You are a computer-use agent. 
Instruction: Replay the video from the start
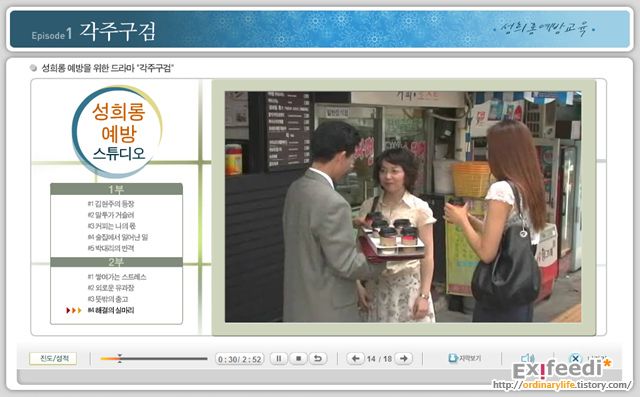[x=318, y=359]
